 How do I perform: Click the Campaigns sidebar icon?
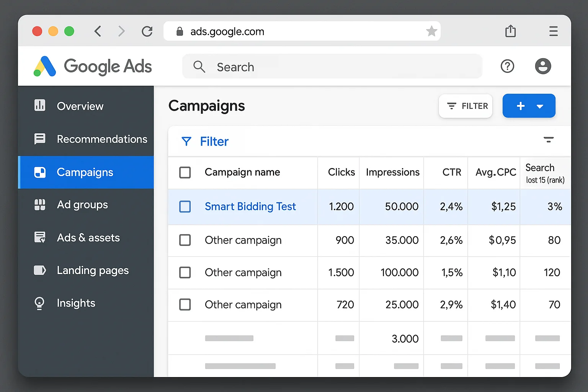pyautogui.click(x=40, y=172)
